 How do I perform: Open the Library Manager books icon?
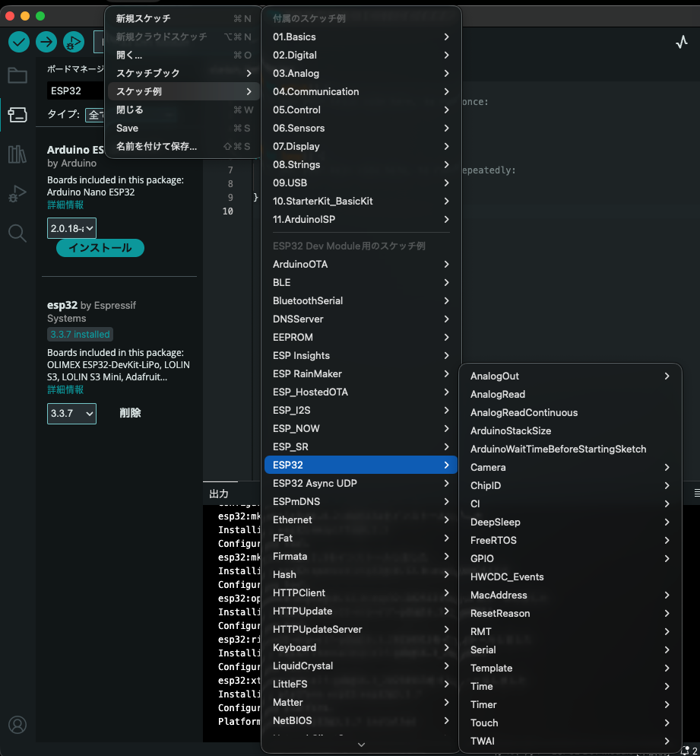(17, 154)
